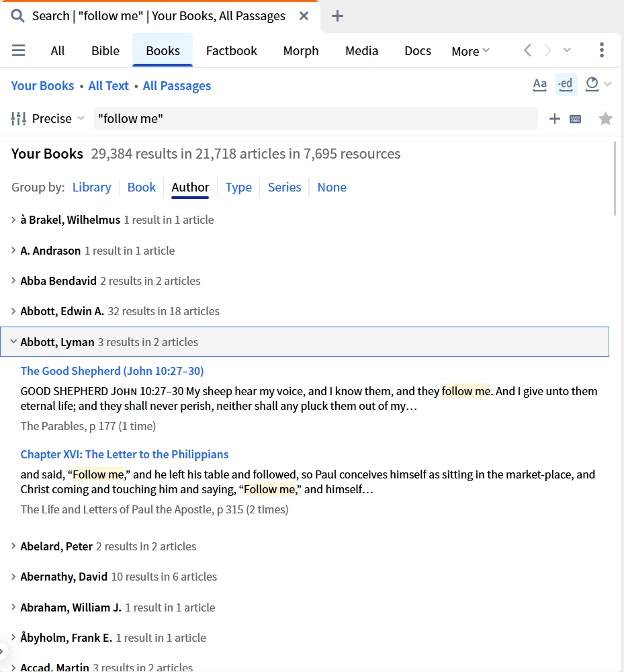Select the Books search tab

163,50
